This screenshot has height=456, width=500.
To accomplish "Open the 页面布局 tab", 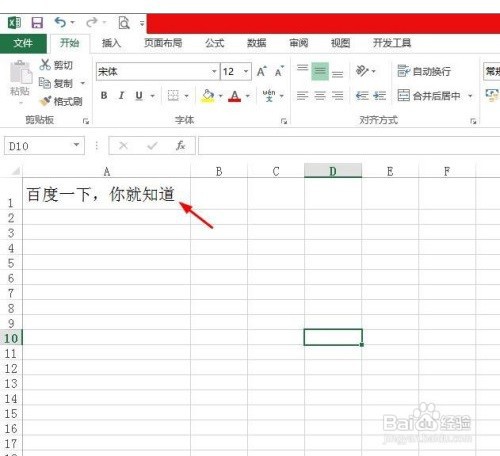I will pyautogui.click(x=163, y=43).
